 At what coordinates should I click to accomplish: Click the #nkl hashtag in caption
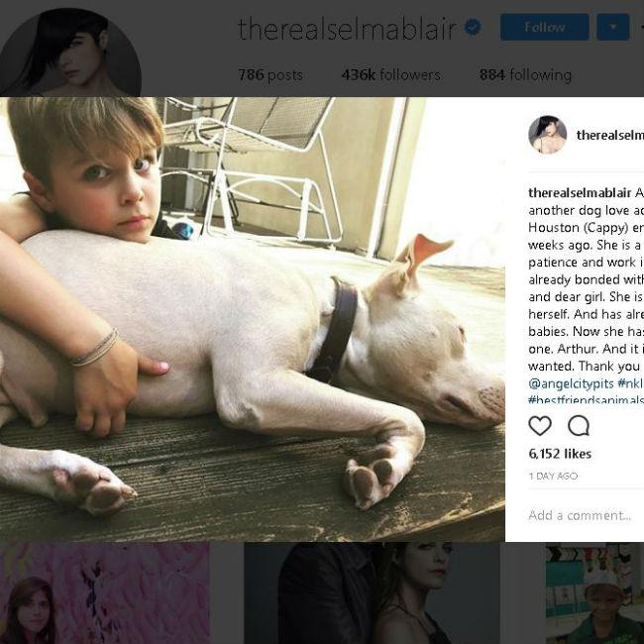(x=632, y=382)
